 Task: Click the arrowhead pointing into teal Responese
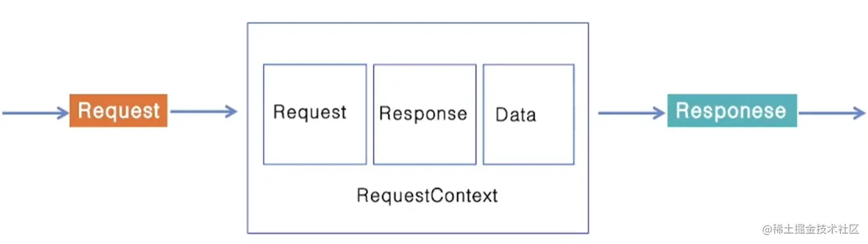tap(659, 112)
